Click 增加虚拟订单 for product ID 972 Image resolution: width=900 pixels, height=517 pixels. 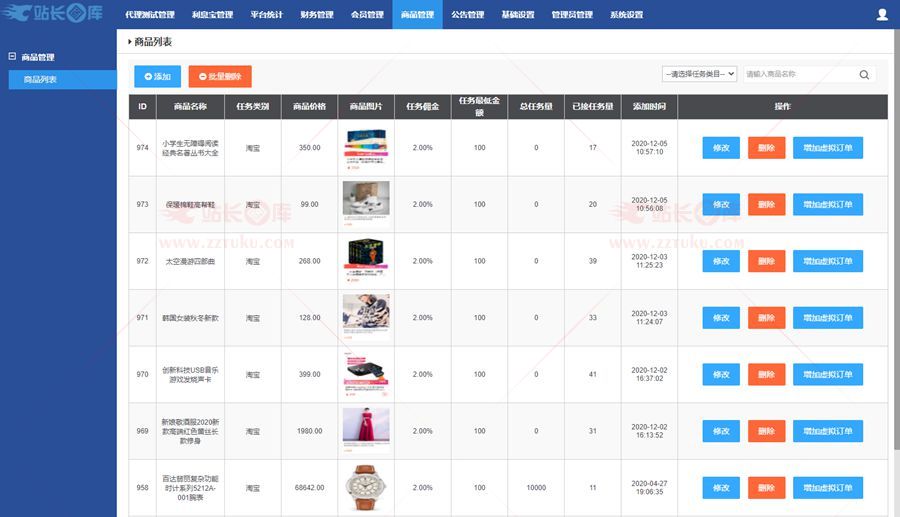pos(828,261)
